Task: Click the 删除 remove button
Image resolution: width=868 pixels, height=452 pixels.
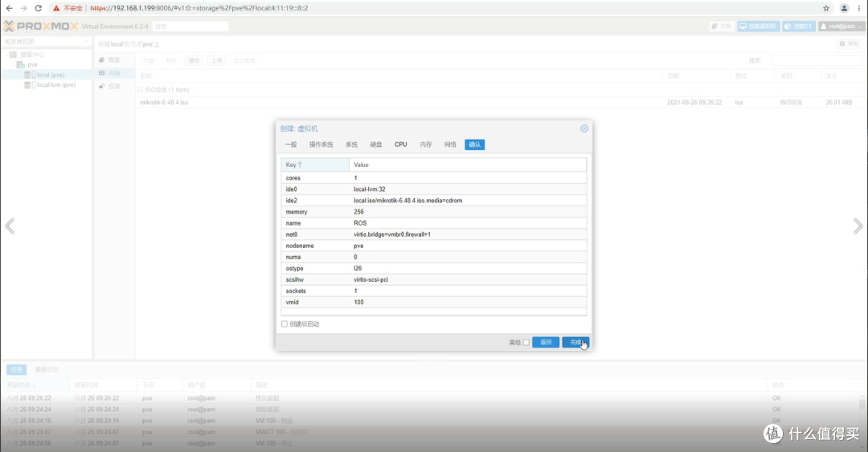Action: 171,60
